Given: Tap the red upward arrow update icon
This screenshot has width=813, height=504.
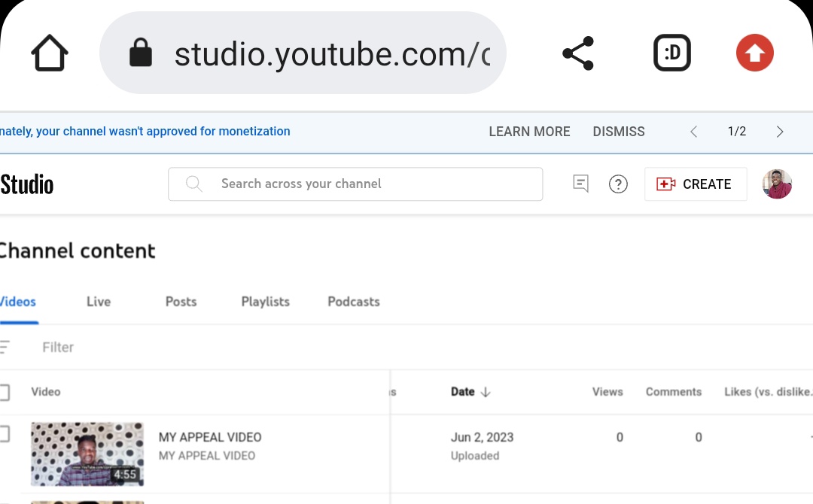Looking at the screenshot, I should click(755, 53).
